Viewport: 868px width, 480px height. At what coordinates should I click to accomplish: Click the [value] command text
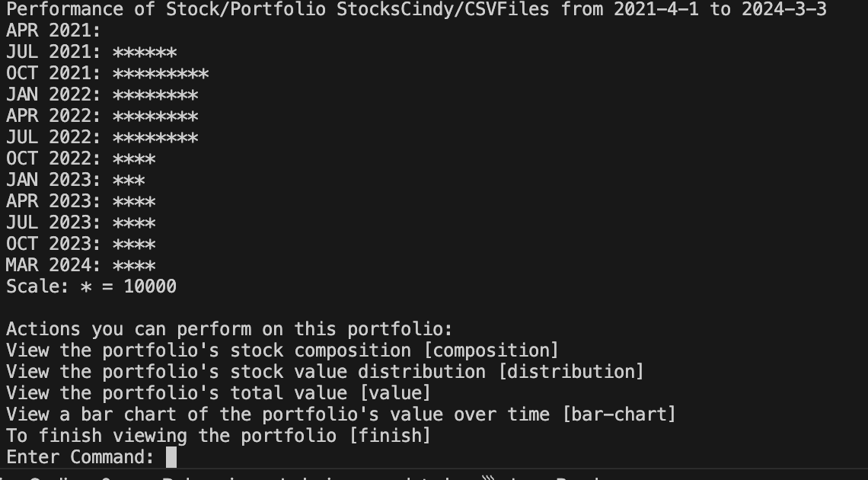[x=396, y=393]
